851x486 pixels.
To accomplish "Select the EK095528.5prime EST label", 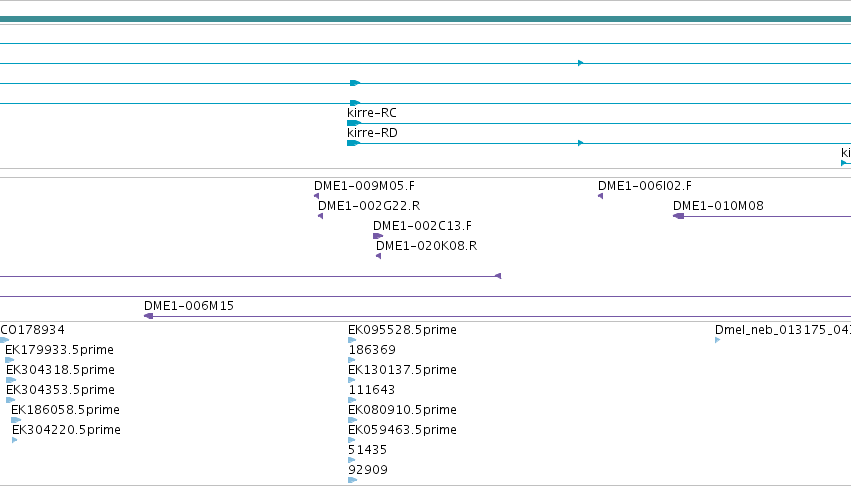I will point(402,330).
